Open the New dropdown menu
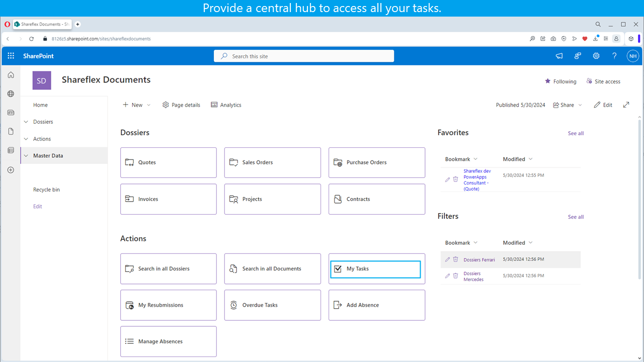This screenshot has width=644, height=362. [136, 105]
